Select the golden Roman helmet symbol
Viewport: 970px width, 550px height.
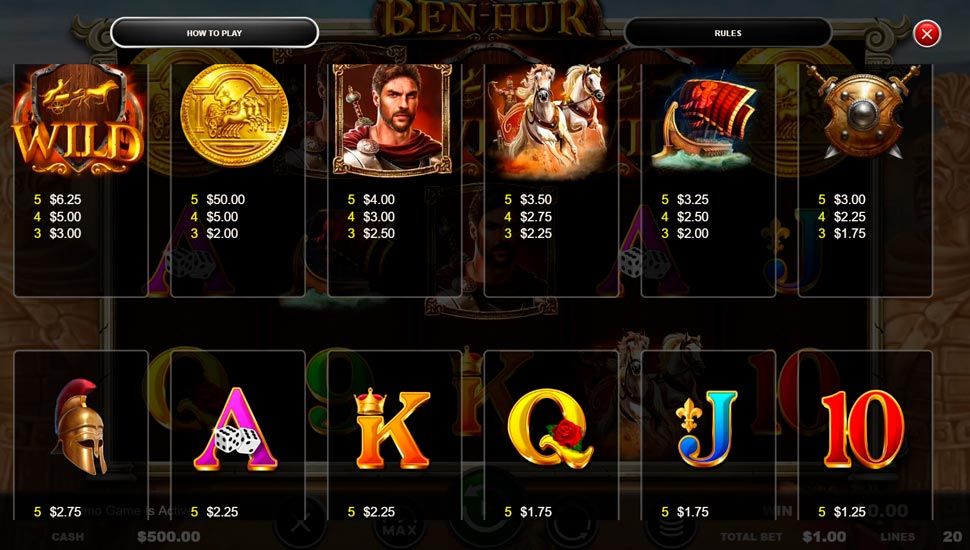[80, 426]
